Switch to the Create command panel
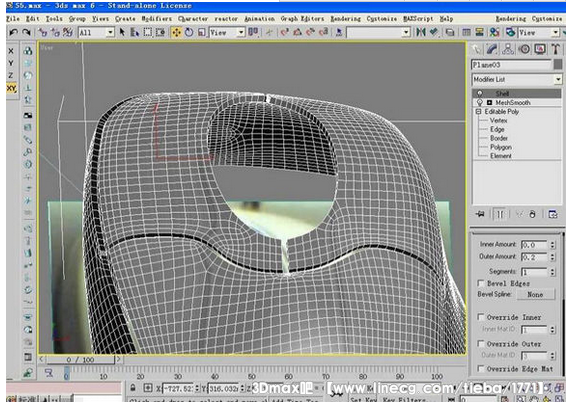 coord(477,49)
